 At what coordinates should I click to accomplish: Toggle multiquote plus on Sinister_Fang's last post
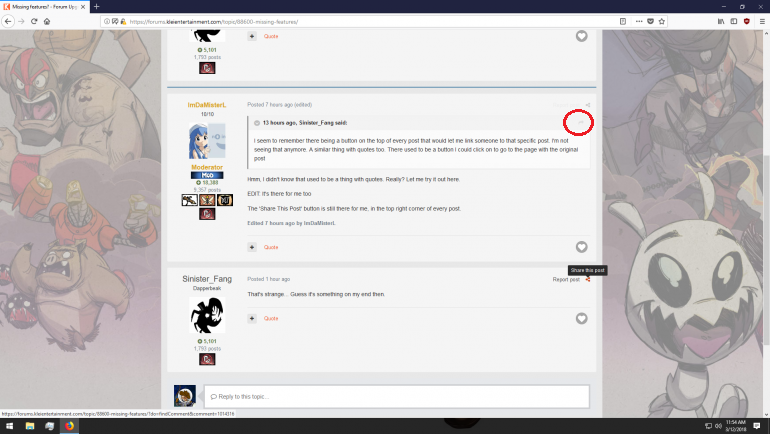[252, 319]
